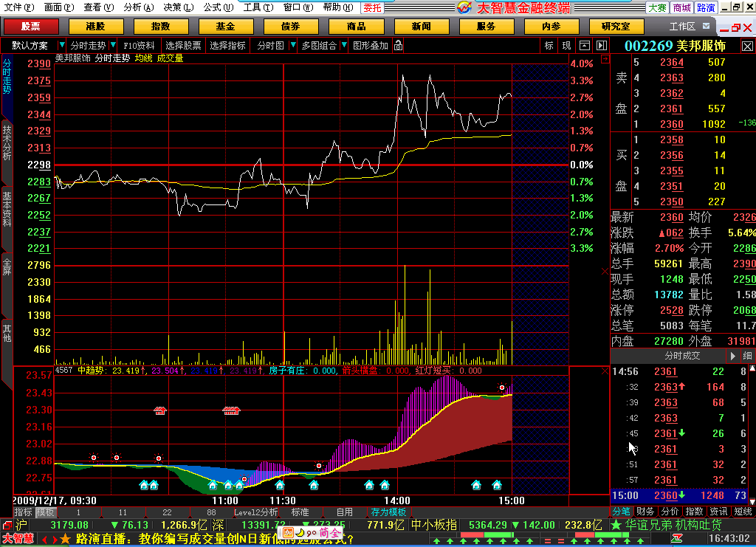
Task: Click 选择指标 in the toolbar
Action: pyautogui.click(x=227, y=45)
